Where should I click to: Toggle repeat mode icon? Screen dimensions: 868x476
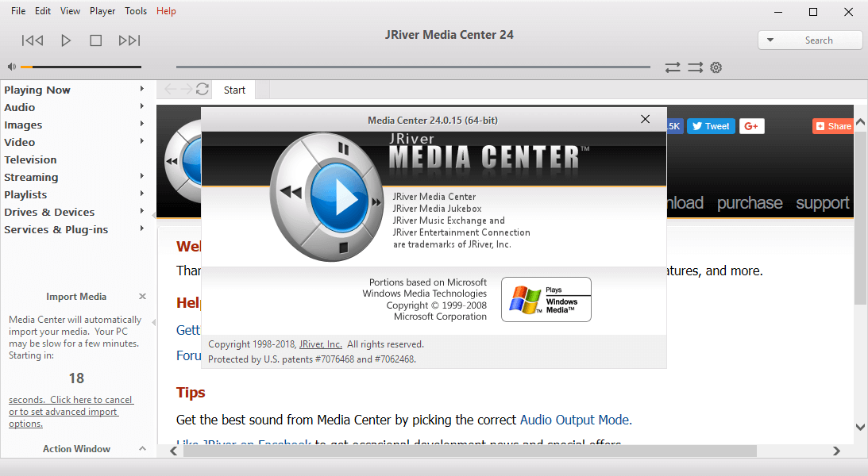click(x=673, y=67)
